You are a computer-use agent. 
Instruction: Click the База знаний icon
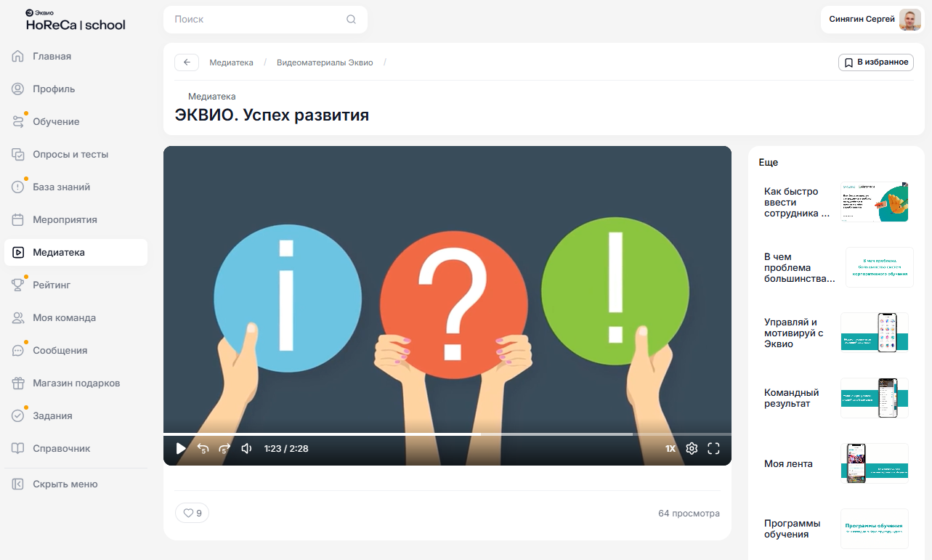[x=18, y=187]
